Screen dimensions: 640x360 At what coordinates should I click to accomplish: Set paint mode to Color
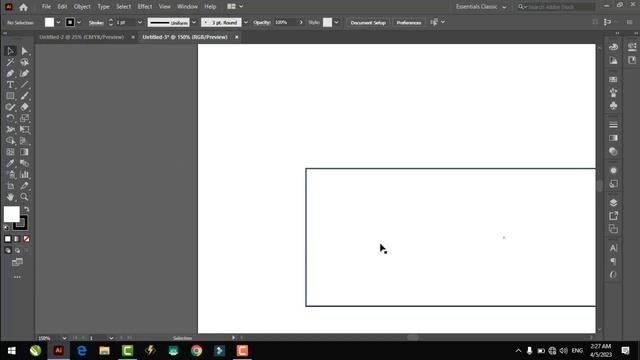click(8, 239)
